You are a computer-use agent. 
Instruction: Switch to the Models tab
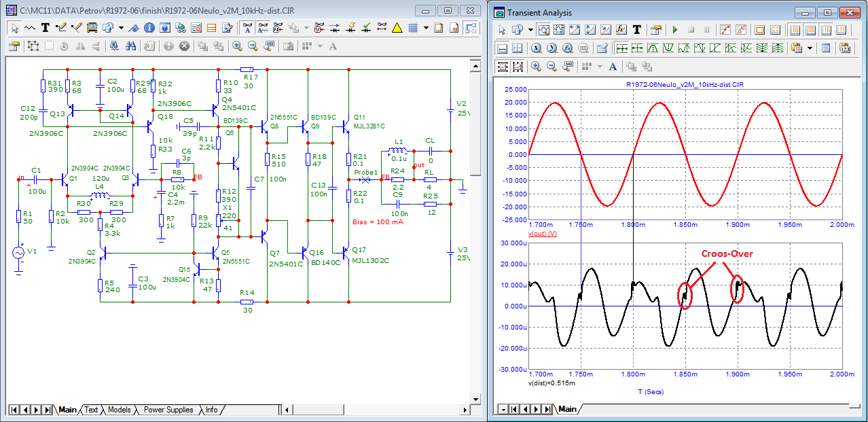pos(119,410)
